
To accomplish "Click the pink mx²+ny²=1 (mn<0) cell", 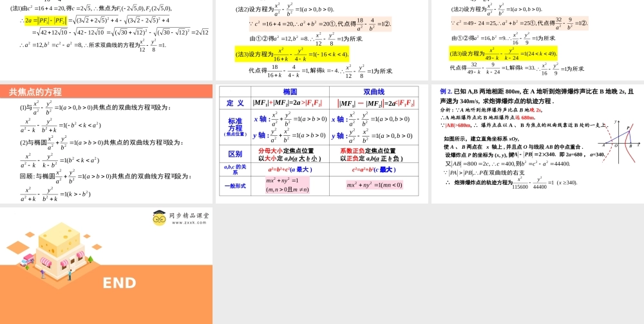I will [x=374, y=186].
